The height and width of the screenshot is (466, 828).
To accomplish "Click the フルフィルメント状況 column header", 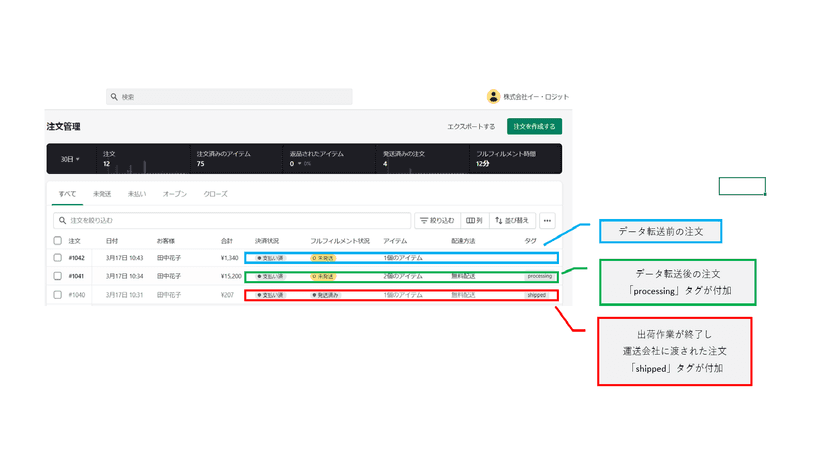I will click(340, 241).
